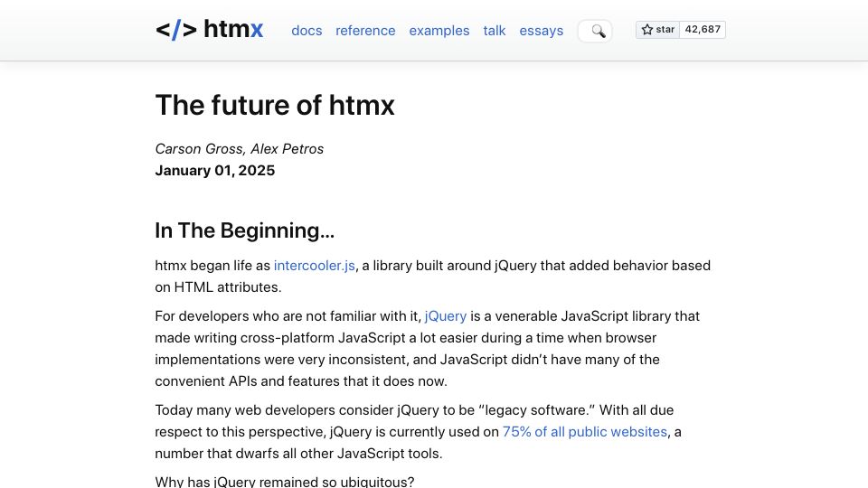This screenshot has width=868, height=488.
Task: Click 'The future of htmx' title
Action: click(x=275, y=105)
